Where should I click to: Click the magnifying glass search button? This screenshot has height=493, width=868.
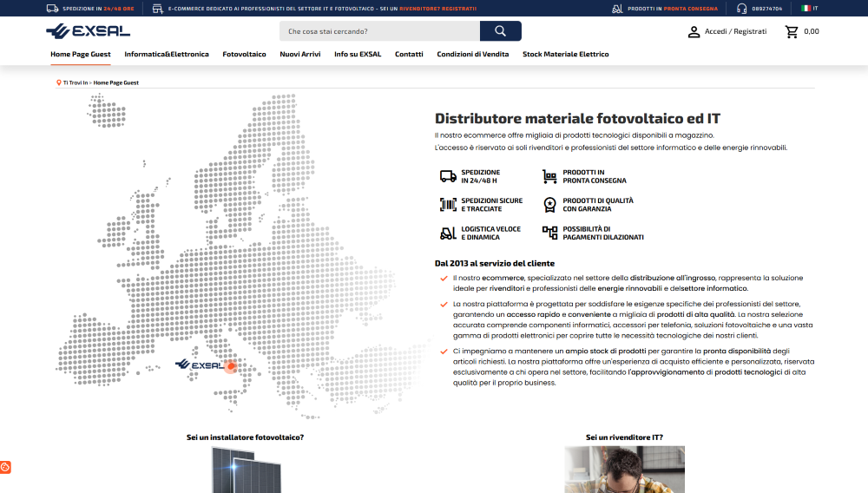(x=500, y=31)
